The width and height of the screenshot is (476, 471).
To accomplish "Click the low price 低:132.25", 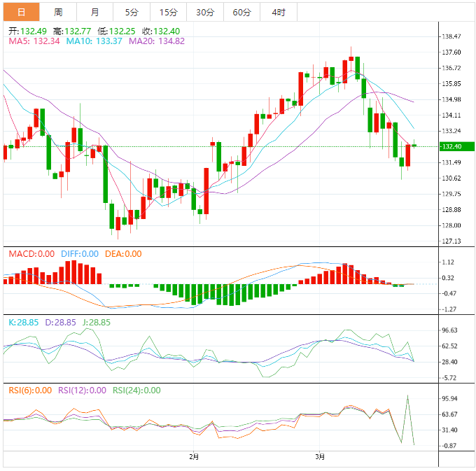I will (116, 31).
